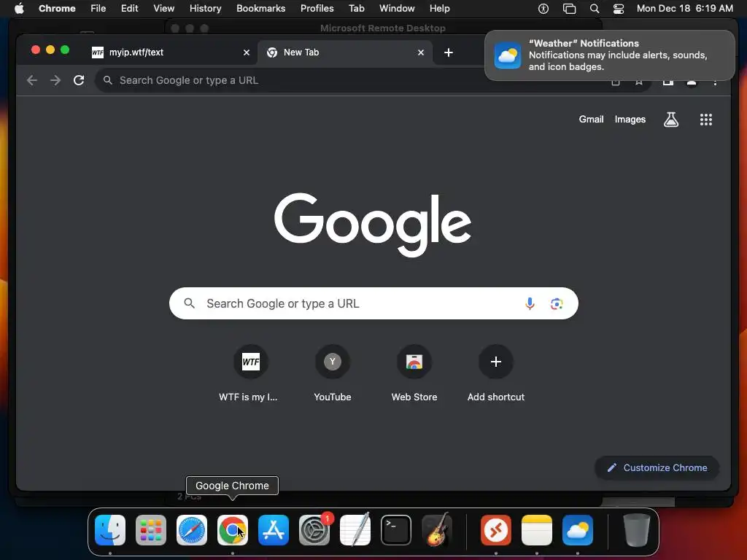This screenshot has width=747, height=560.
Task: Click the Google search box
Action: (373, 303)
